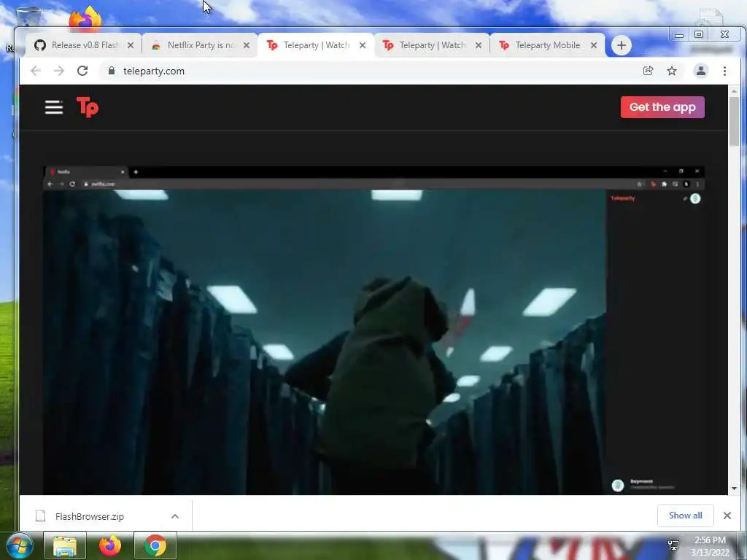Select the Recycle Bin desktop icon

point(28,17)
